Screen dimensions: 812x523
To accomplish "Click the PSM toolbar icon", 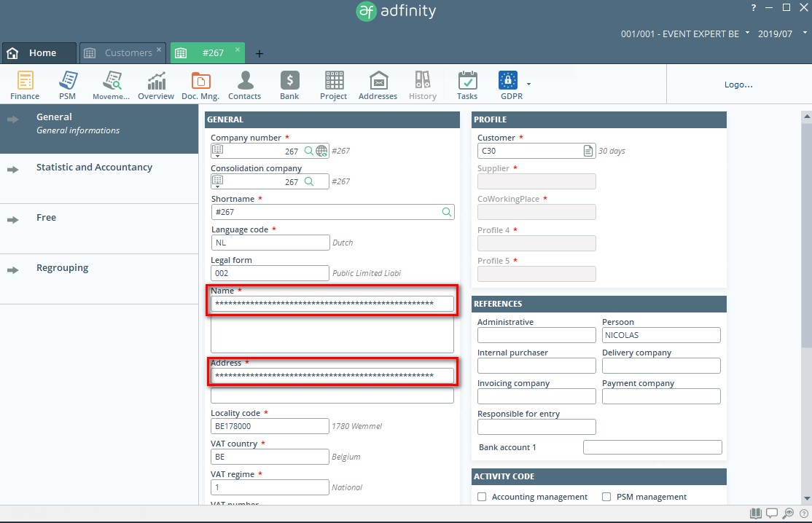I will tap(67, 85).
